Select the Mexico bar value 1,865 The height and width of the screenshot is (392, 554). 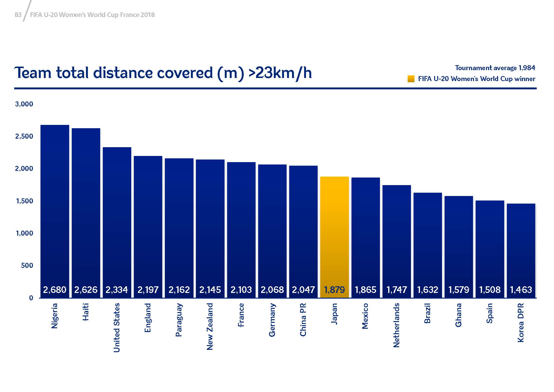[365, 290]
